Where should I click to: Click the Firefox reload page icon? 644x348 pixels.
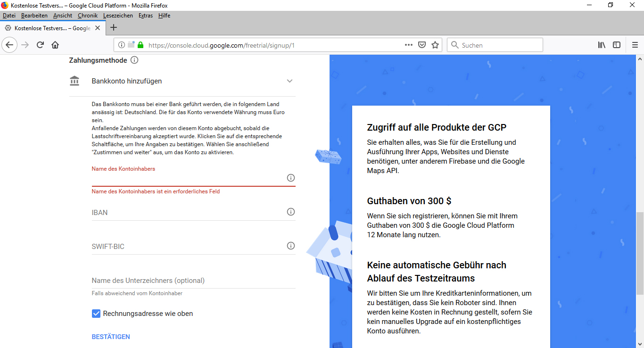(x=40, y=45)
